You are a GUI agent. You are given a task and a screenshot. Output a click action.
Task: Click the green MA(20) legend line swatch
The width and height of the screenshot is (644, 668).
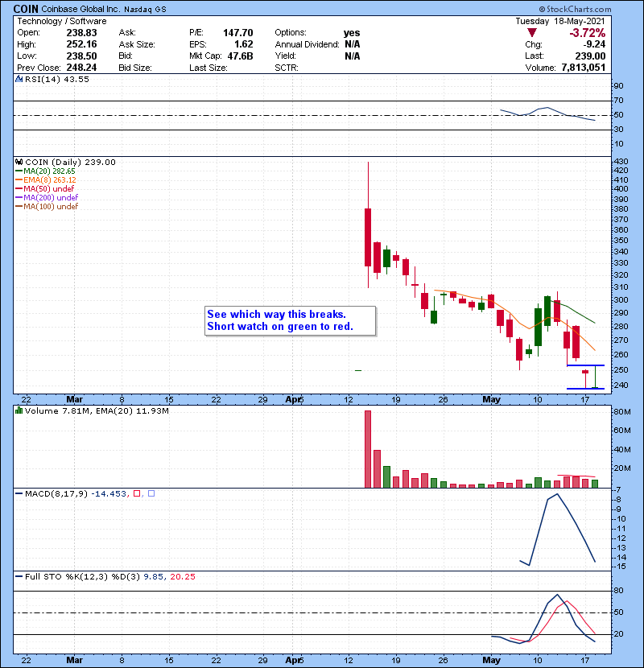tap(19, 171)
